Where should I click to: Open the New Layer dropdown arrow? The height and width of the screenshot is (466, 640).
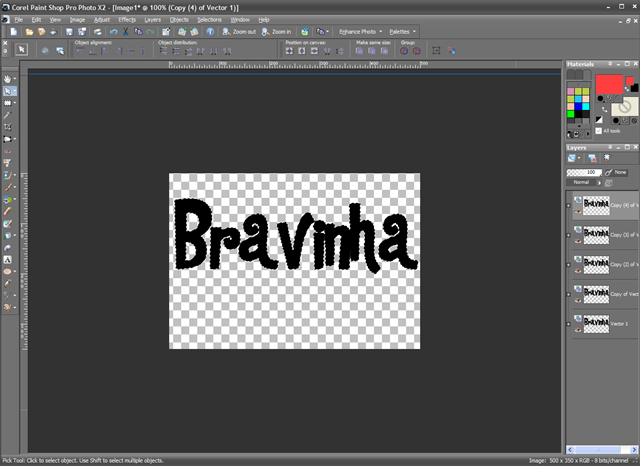tap(579, 158)
